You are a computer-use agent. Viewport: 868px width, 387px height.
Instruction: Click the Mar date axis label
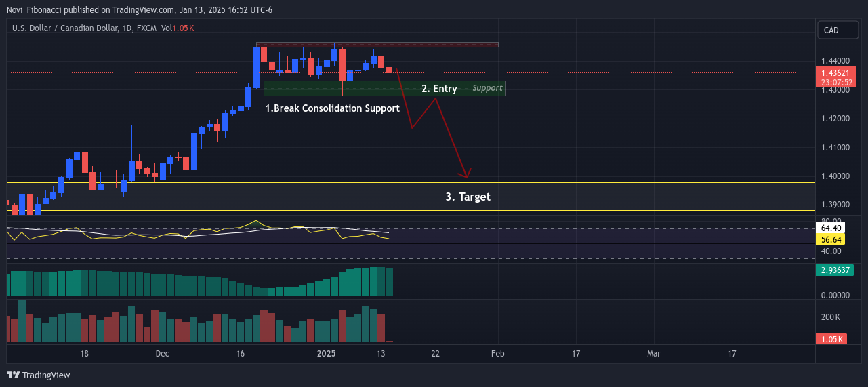[654, 354]
